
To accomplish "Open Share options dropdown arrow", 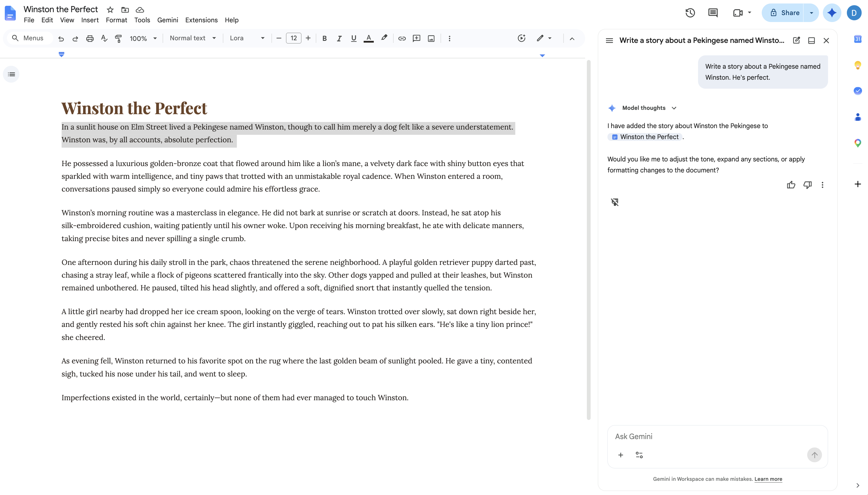I will tap(811, 13).
